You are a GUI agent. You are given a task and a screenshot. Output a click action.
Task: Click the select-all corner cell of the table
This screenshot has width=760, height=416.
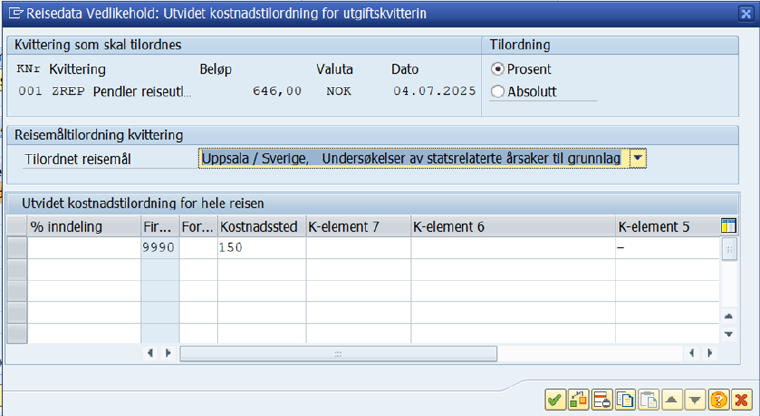(17, 226)
